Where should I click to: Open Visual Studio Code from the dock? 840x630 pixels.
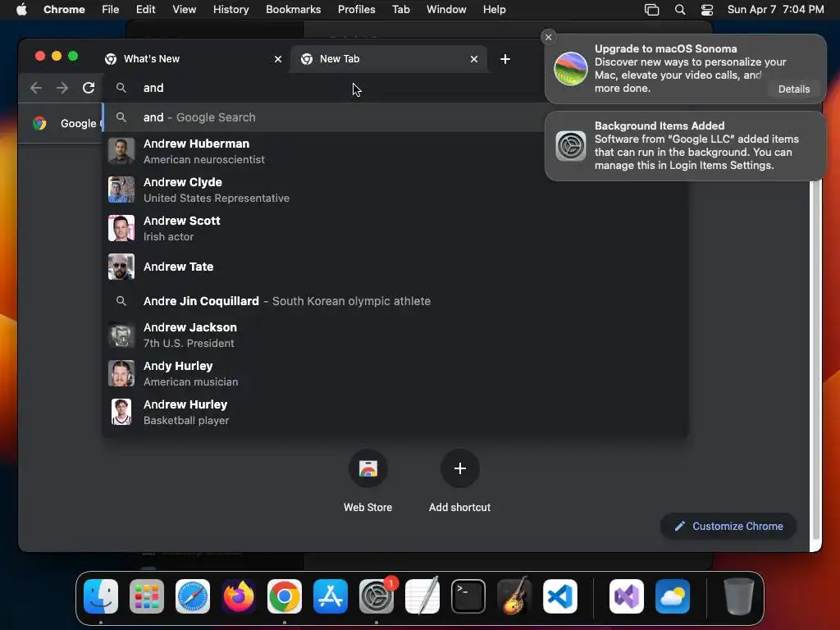tap(559, 596)
